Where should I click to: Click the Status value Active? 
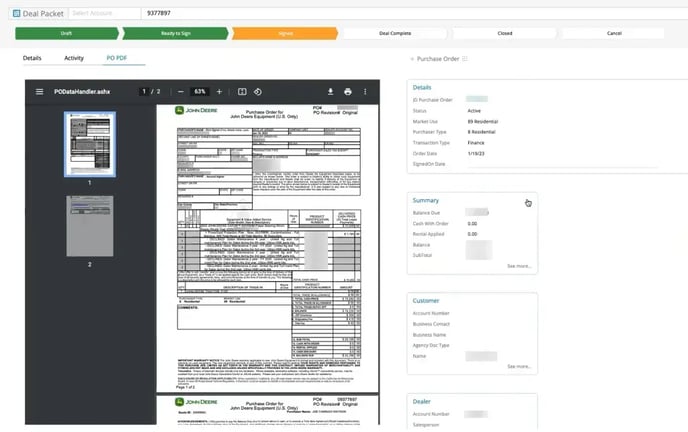(x=474, y=111)
